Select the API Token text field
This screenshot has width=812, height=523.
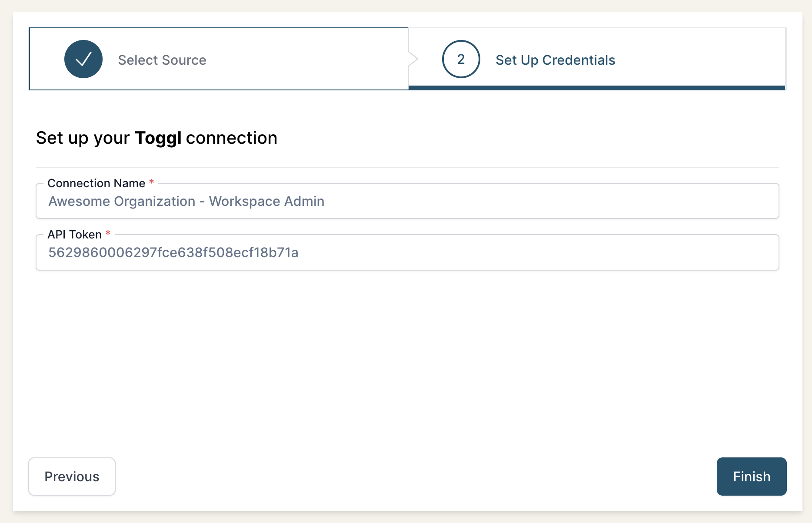coord(407,252)
